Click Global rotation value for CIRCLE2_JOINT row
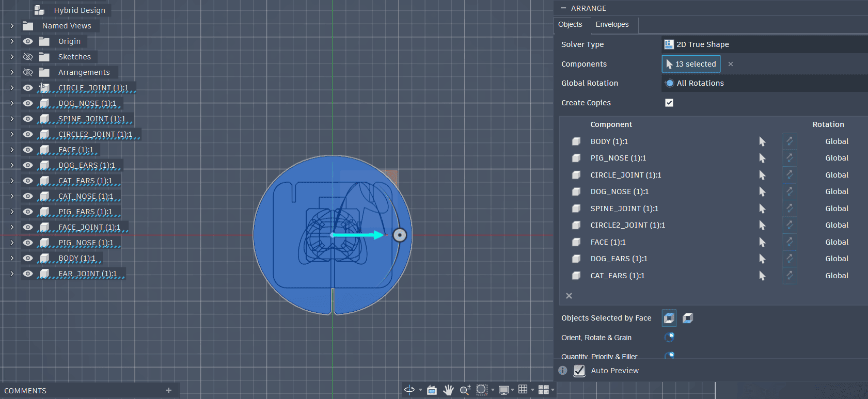Screen dimensions: 868x399 [837, 225]
